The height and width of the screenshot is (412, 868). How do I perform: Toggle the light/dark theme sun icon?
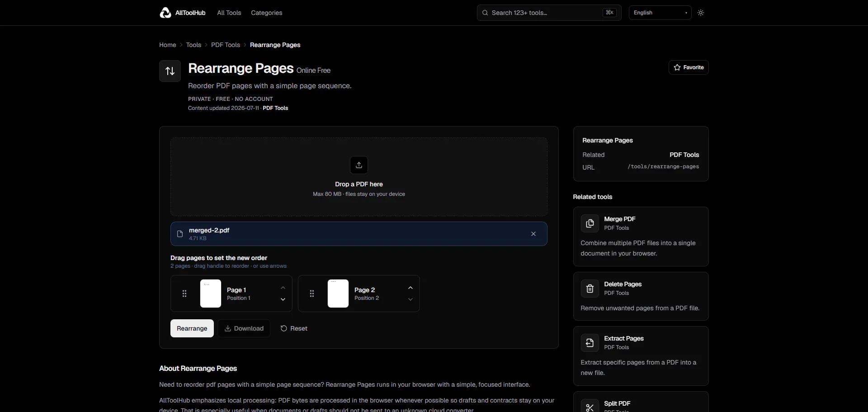point(701,13)
